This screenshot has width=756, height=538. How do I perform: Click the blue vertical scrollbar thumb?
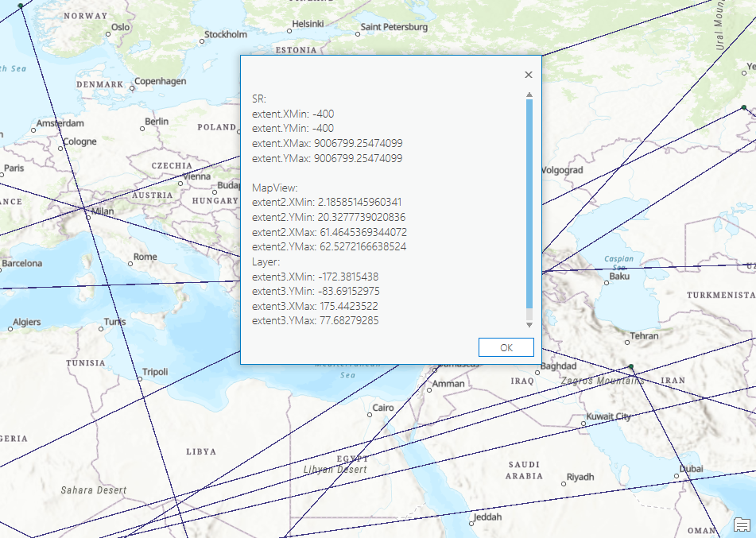click(x=529, y=204)
